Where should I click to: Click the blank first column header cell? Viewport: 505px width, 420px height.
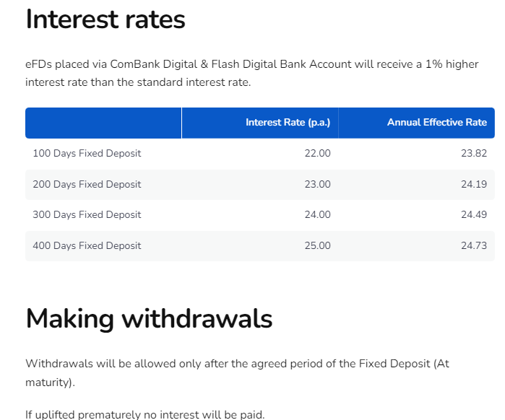[x=103, y=123]
